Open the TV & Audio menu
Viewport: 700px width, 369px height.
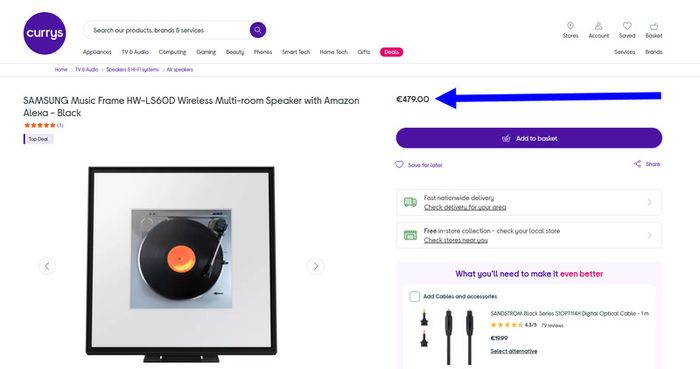pos(135,52)
